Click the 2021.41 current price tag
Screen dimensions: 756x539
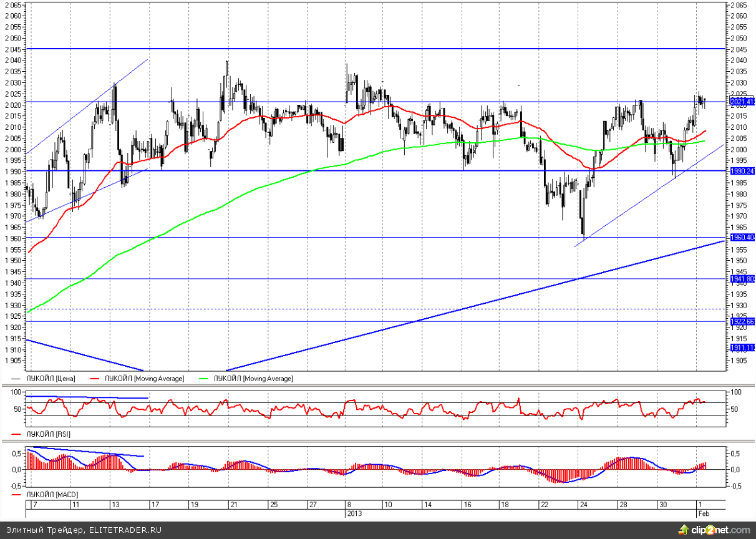point(742,101)
